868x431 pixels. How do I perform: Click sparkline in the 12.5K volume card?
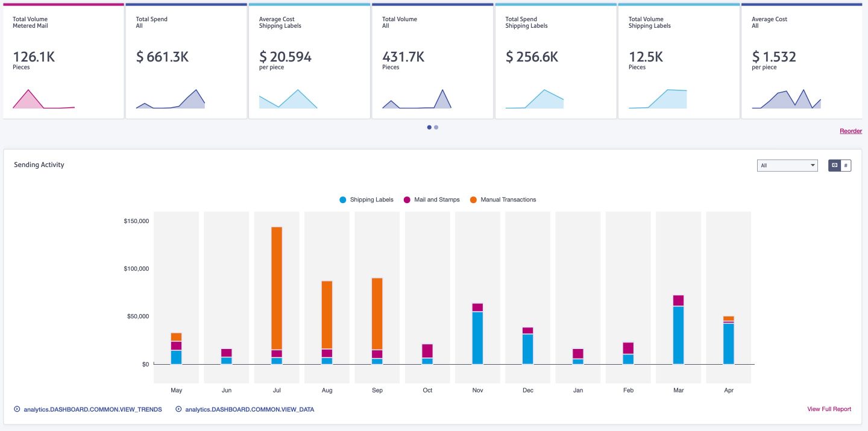pos(658,99)
